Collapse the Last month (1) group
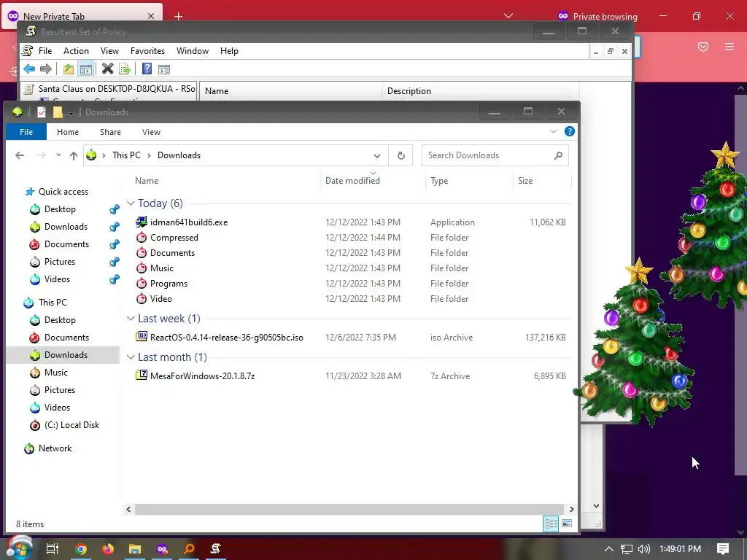 click(131, 357)
